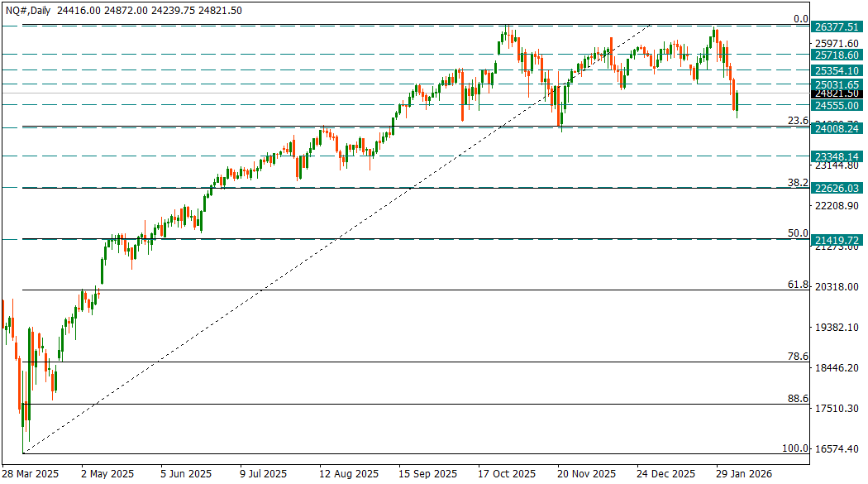Select the 25718.60 price level tag
This screenshot has width=868, height=484.
click(838, 55)
